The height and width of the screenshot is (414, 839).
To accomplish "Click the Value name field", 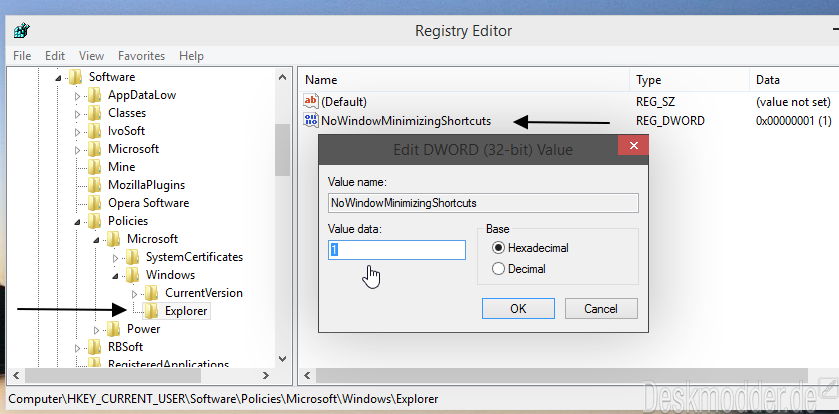I will [x=483, y=203].
